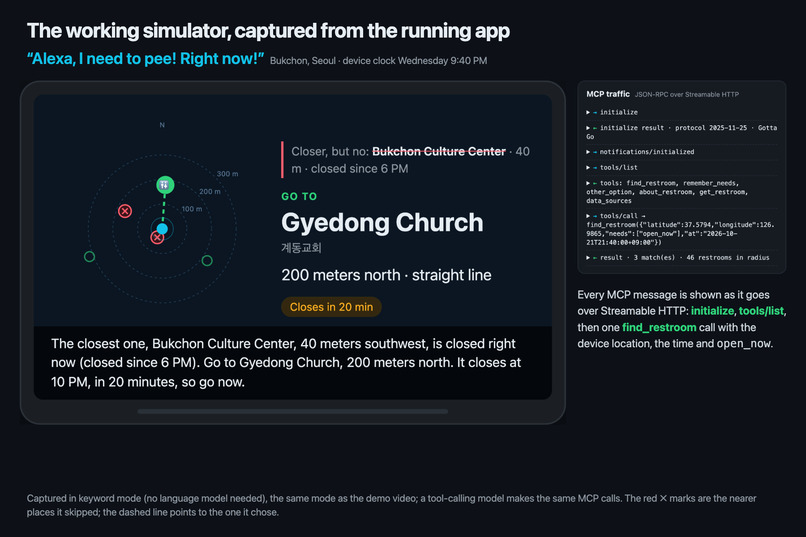Image resolution: width=806 pixels, height=537 pixels.
Task: Select the hollow green circle southwest on the radar
Action: click(x=89, y=256)
